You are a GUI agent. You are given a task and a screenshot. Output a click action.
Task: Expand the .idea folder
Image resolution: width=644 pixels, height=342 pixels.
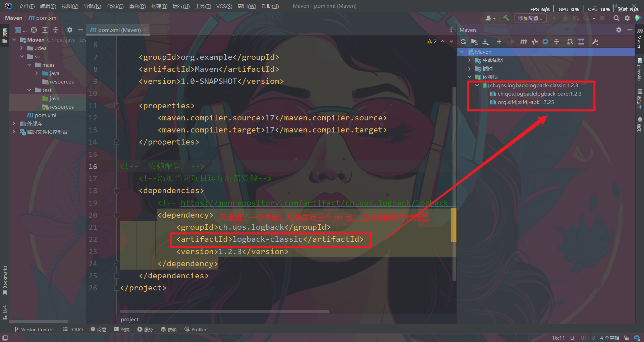(x=21, y=48)
